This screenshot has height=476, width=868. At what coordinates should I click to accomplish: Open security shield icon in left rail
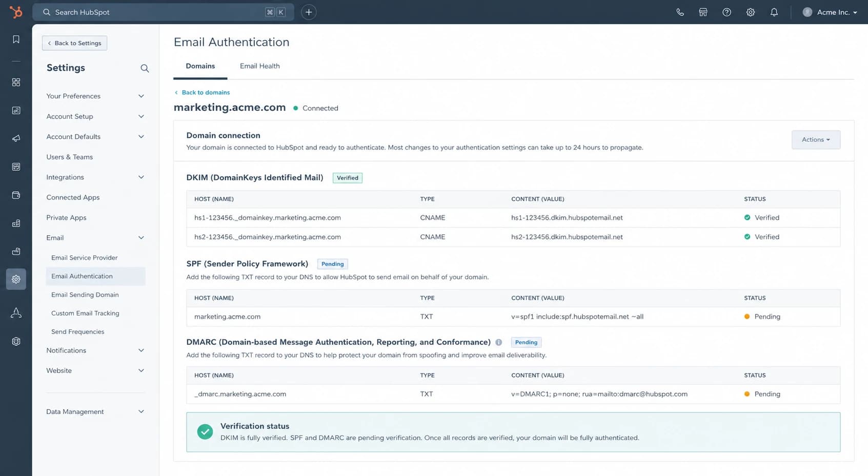tap(16, 341)
